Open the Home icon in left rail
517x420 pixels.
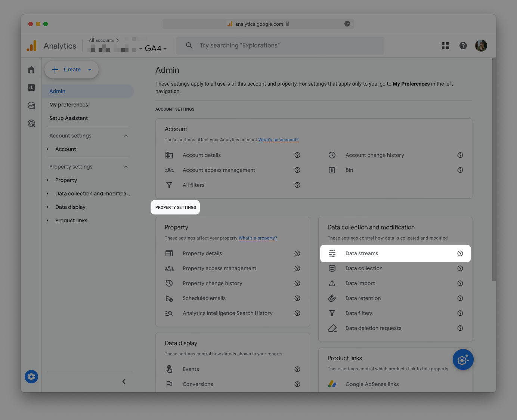pyautogui.click(x=31, y=70)
